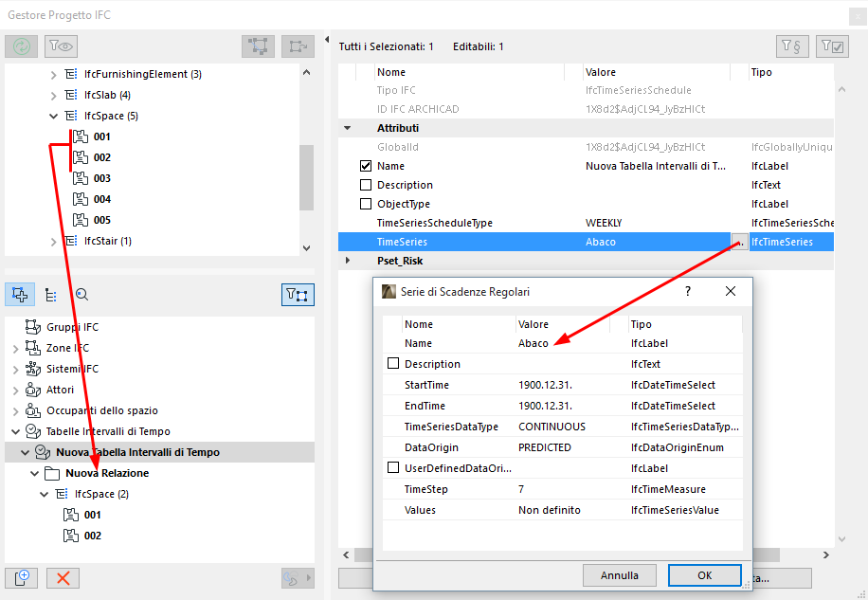The image size is (868, 600).
Task: Click the CONTINUOUS TimeSeriesDataType value
Action: click(552, 427)
